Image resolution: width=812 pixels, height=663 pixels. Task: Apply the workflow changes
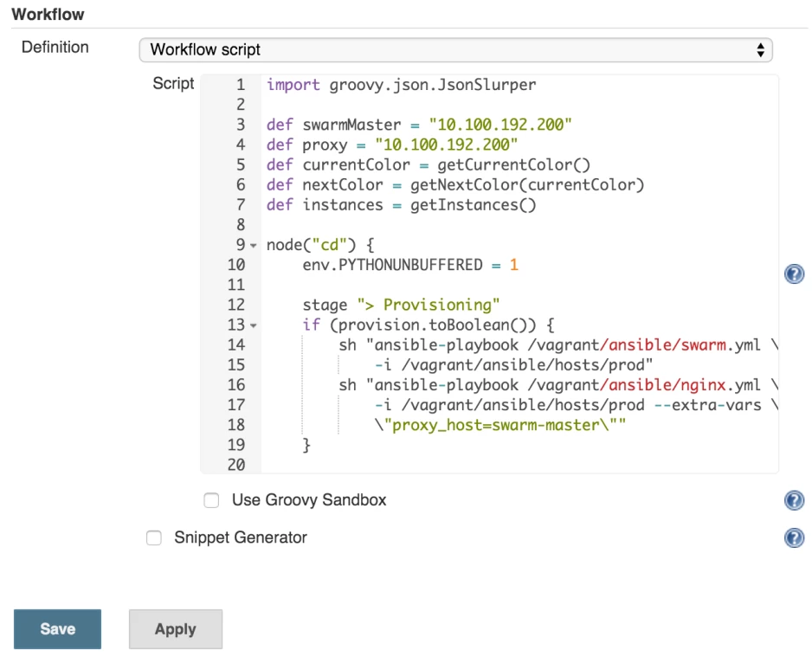click(x=176, y=629)
